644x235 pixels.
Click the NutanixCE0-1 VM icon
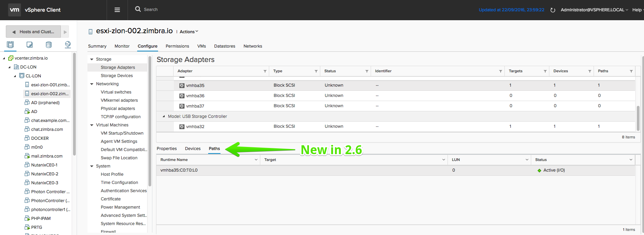tap(27, 165)
